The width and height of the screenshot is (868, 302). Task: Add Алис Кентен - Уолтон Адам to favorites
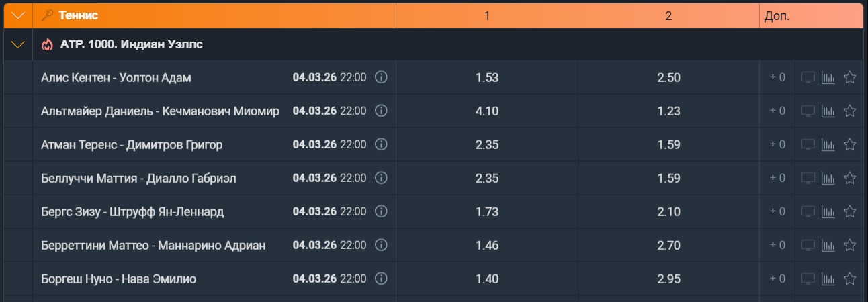point(849,77)
